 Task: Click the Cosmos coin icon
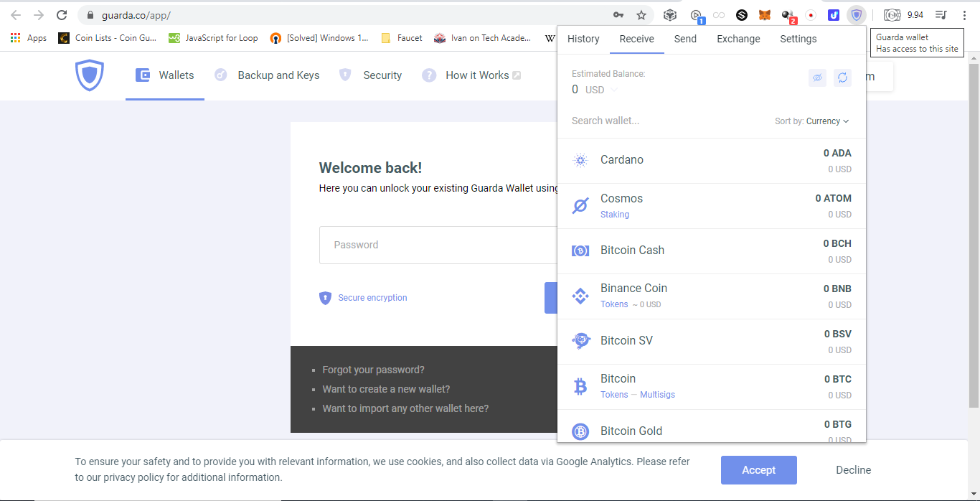tap(580, 206)
